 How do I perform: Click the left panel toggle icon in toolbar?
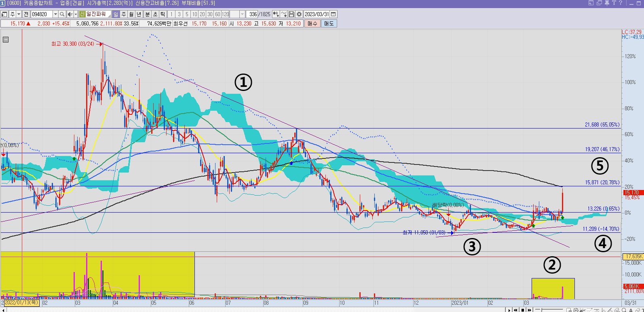pos(4,14)
